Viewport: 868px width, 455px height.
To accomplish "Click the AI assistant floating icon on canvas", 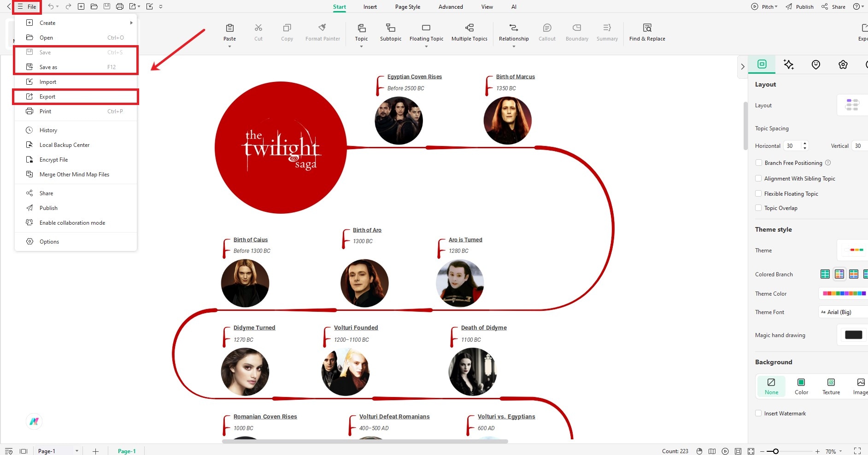I will coord(34,421).
